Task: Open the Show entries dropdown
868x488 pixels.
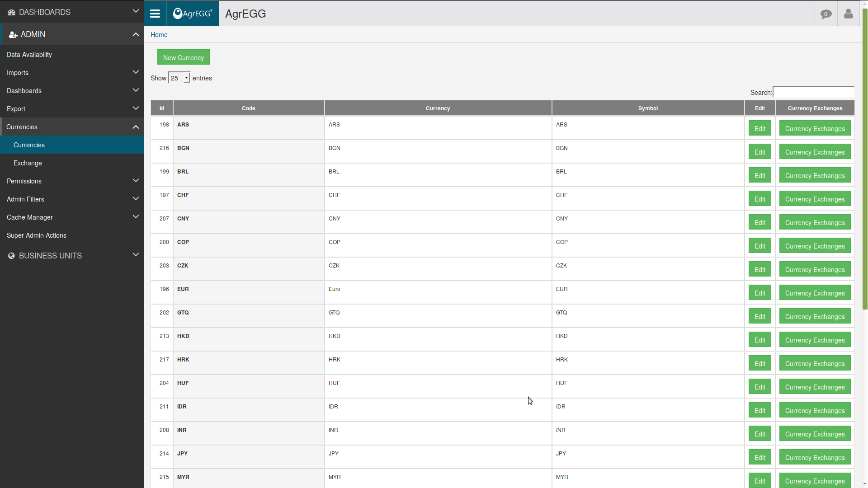Action: pyautogui.click(x=179, y=78)
